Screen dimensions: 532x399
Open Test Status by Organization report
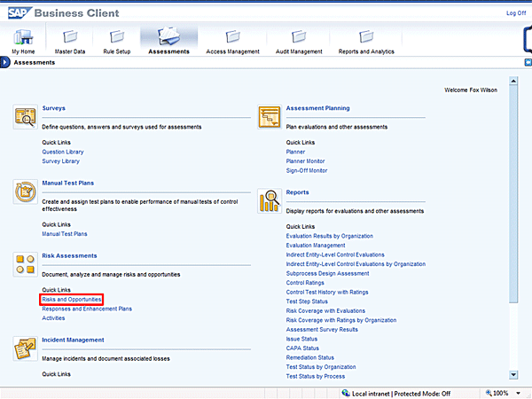pos(321,367)
